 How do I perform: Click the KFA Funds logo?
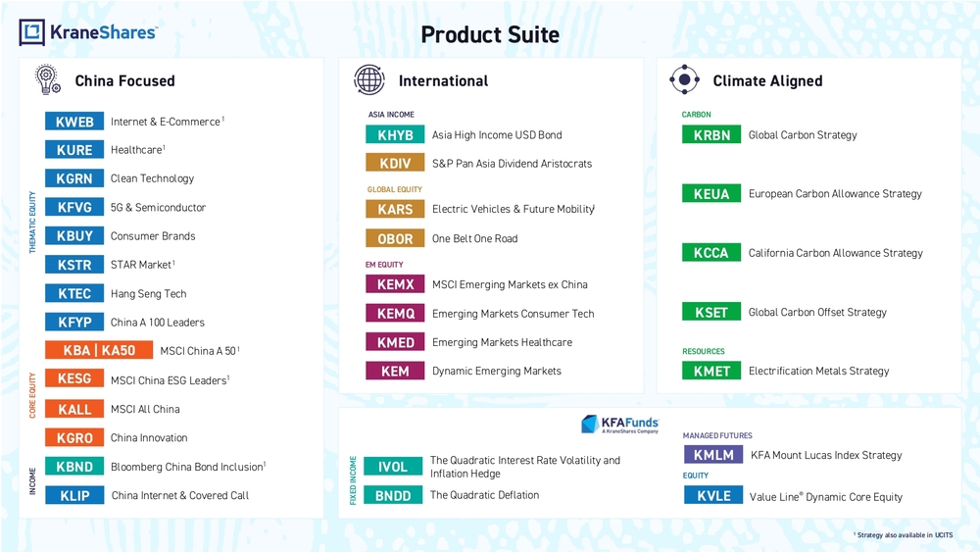(x=619, y=424)
